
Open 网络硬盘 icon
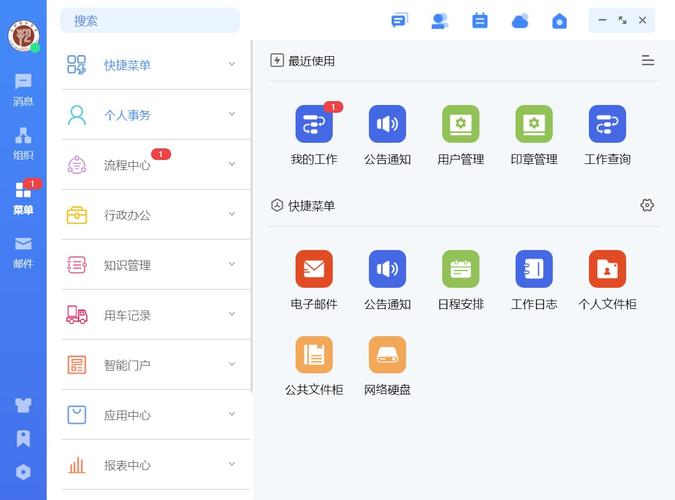coord(387,355)
